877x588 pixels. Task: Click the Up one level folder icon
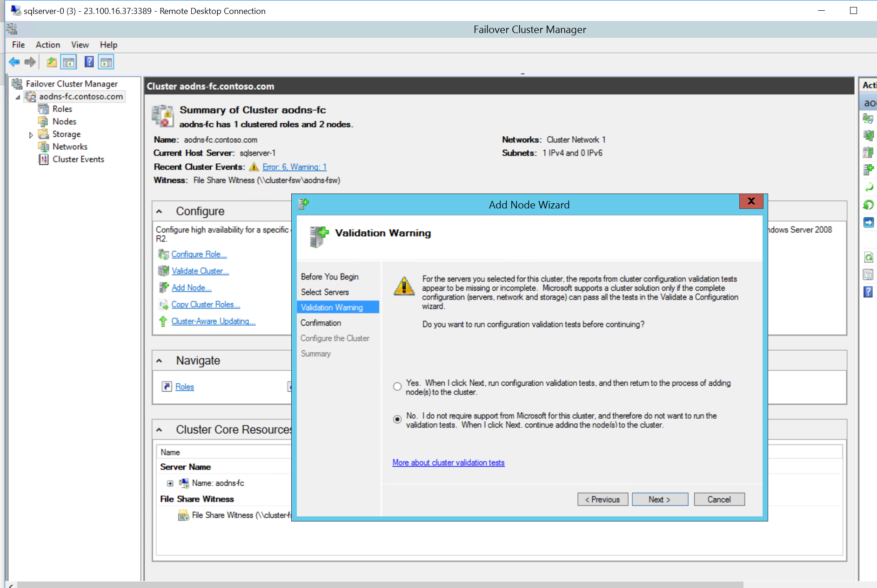(52, 62)
